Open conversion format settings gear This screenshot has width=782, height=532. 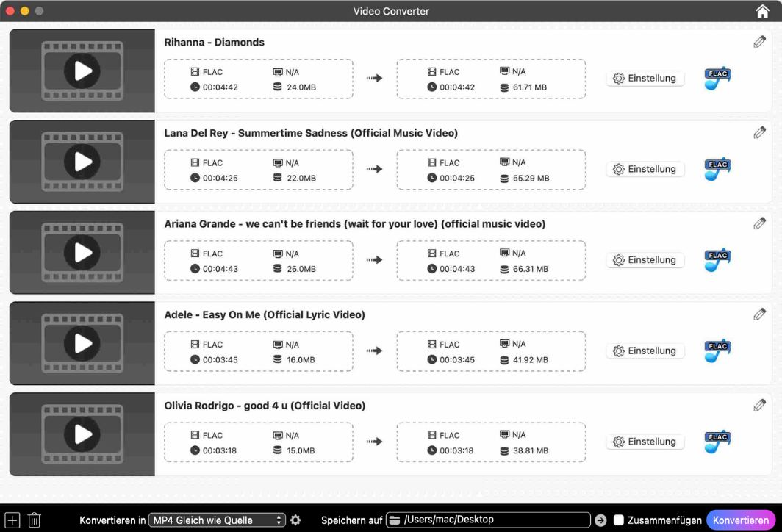[295, 520]
